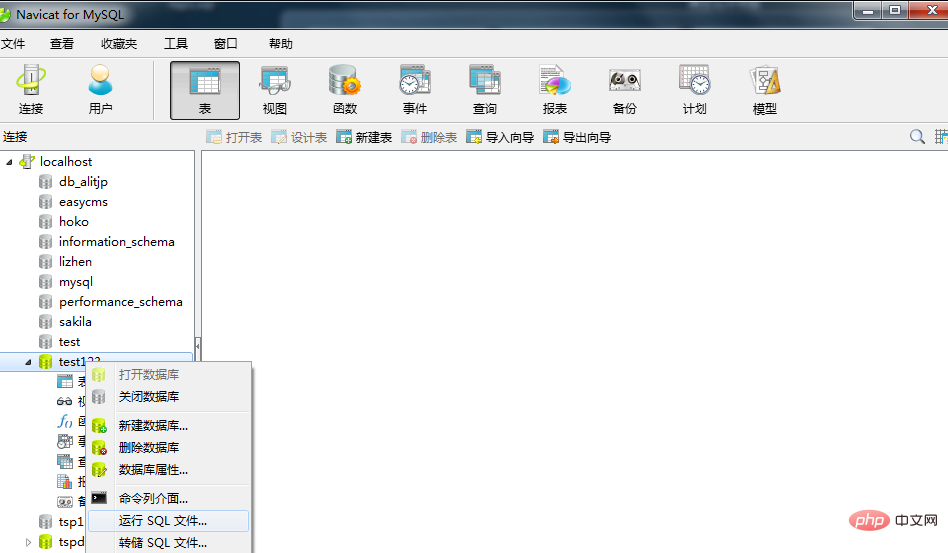The image size is (948, 553).
Task: Click greyed 打开数据库 menu entry
Action: pyautogui.click(x=169, y=375)
